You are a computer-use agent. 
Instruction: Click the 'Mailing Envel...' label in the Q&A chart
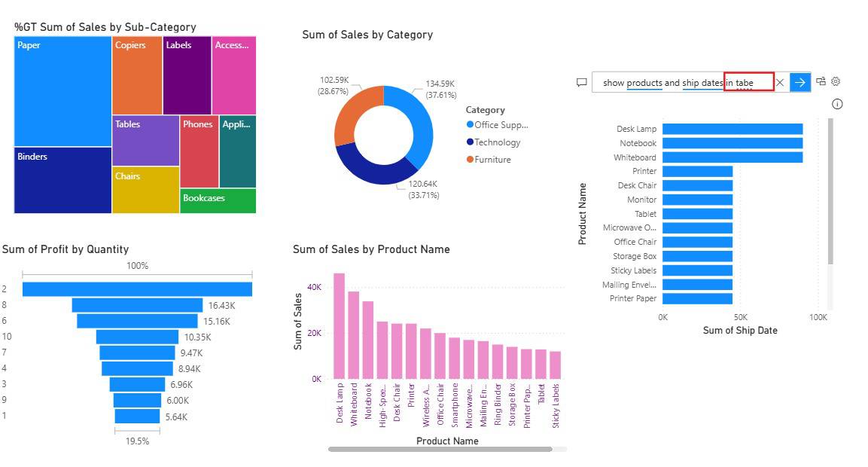(629, 285)
